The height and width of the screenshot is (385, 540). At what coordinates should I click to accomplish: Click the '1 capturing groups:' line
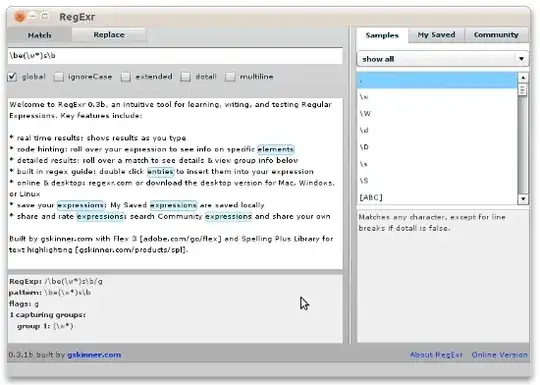pyautogui.click(x=48, y=315)
